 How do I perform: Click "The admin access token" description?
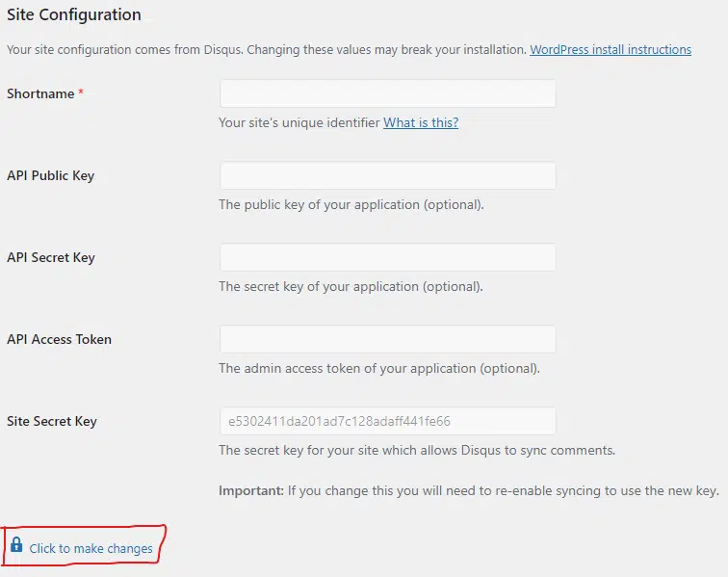379,368
